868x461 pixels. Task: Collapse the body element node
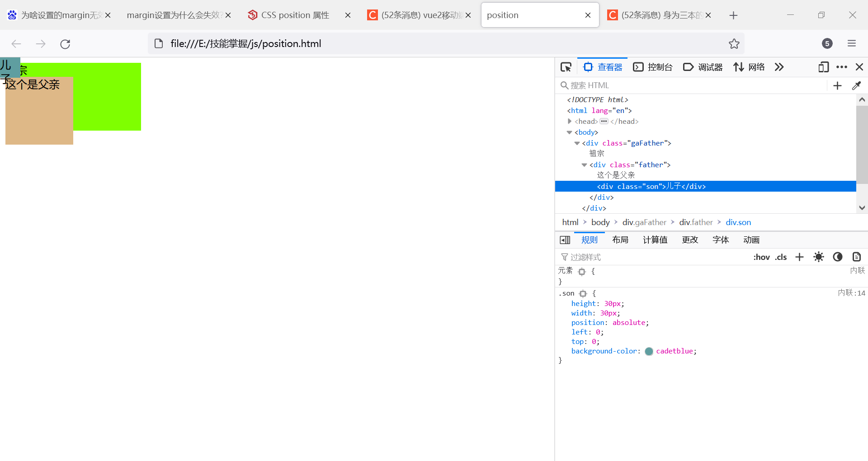tap(570, 132)
